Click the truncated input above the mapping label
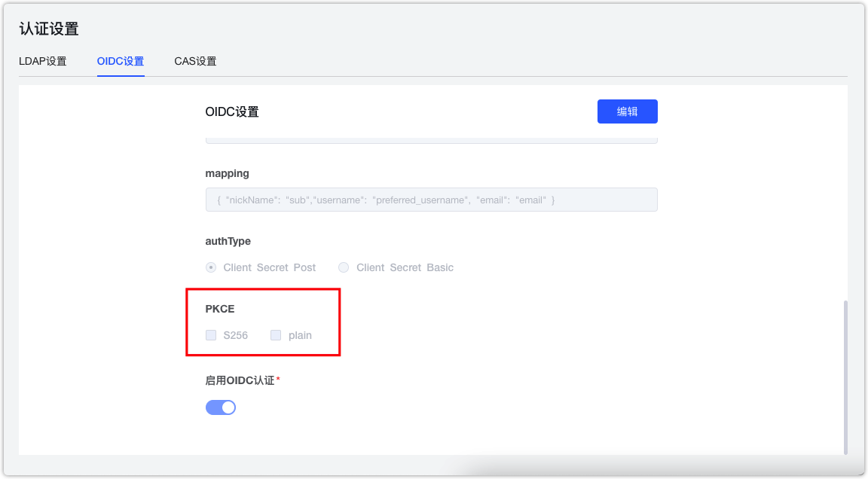 431,139
